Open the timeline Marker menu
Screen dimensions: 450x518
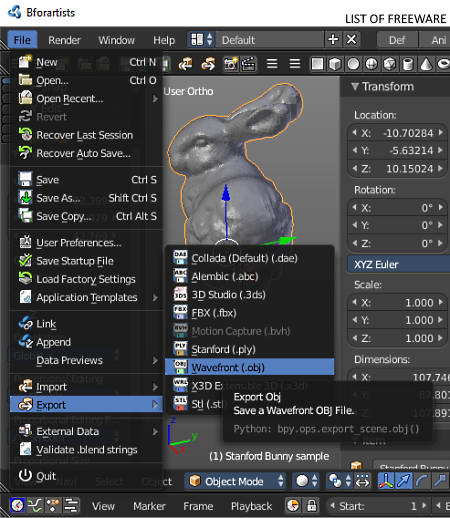tap(149, 506)
